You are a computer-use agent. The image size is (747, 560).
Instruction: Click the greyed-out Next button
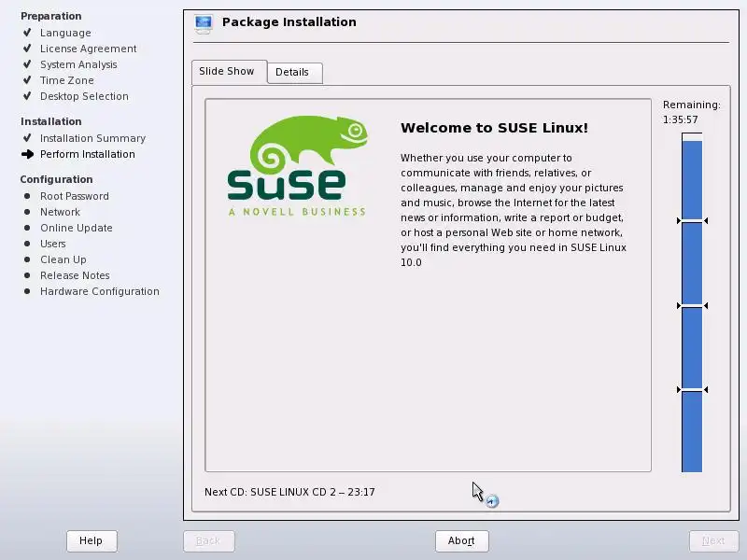tap(713, 540)
